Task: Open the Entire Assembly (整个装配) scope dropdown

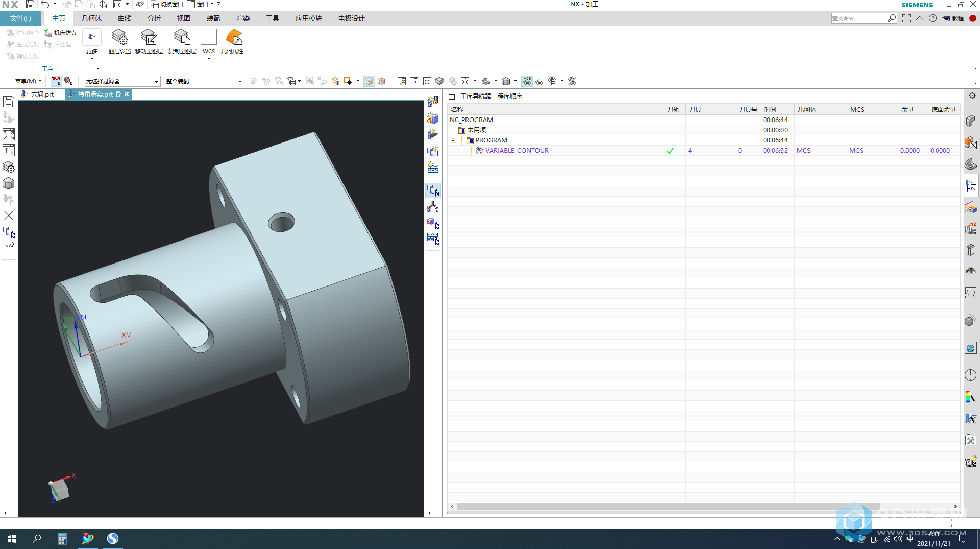Action: 204,81
